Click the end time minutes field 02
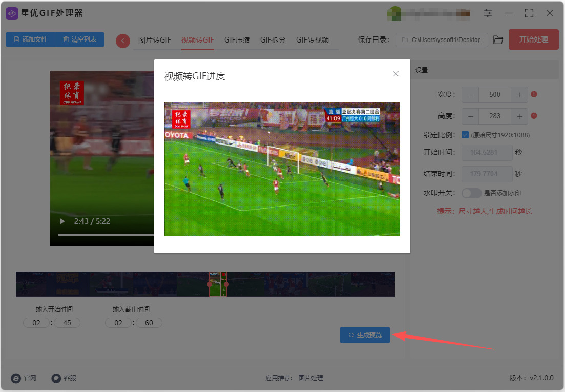 118,323
